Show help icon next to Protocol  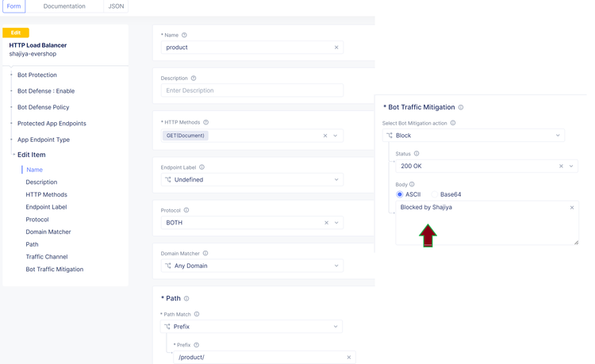(186, 210)
